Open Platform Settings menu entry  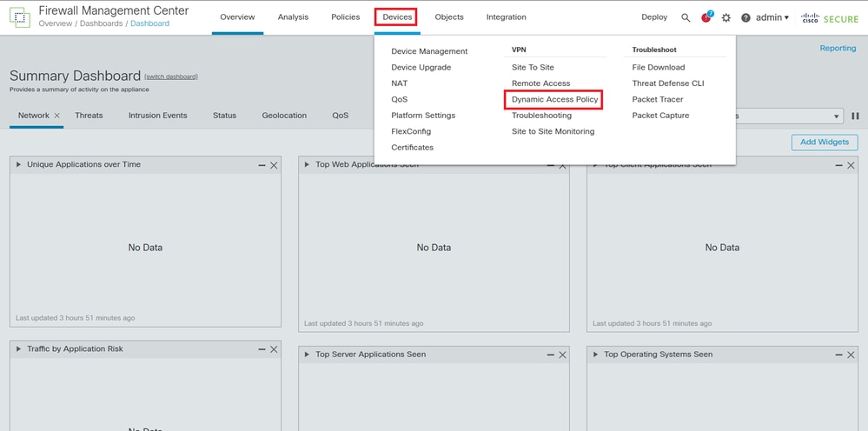pos(423,116)
